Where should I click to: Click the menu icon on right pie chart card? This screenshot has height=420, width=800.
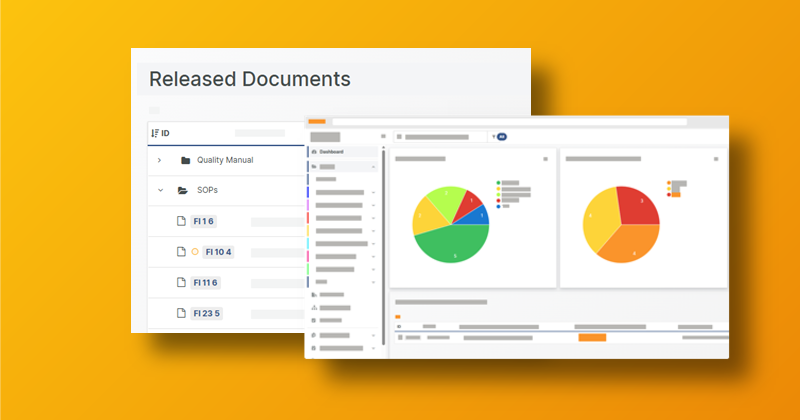tap(716, 159)
